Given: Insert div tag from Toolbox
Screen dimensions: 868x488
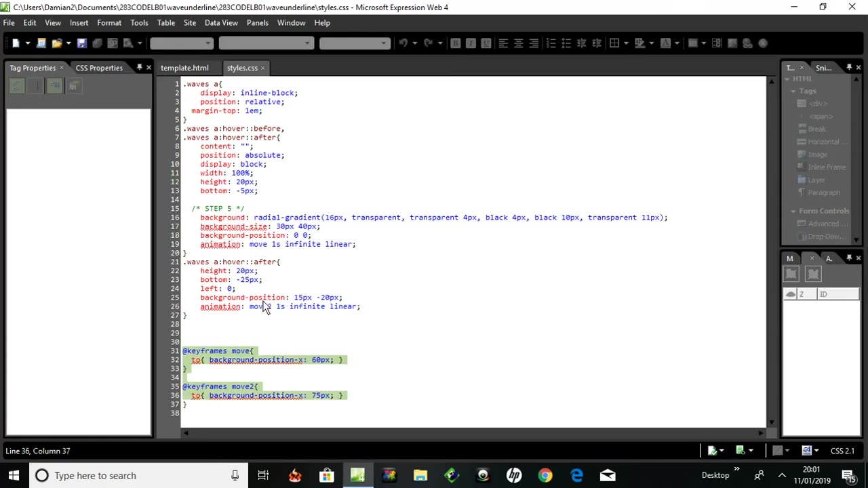Looking at the screenshot, I should 818,104.
